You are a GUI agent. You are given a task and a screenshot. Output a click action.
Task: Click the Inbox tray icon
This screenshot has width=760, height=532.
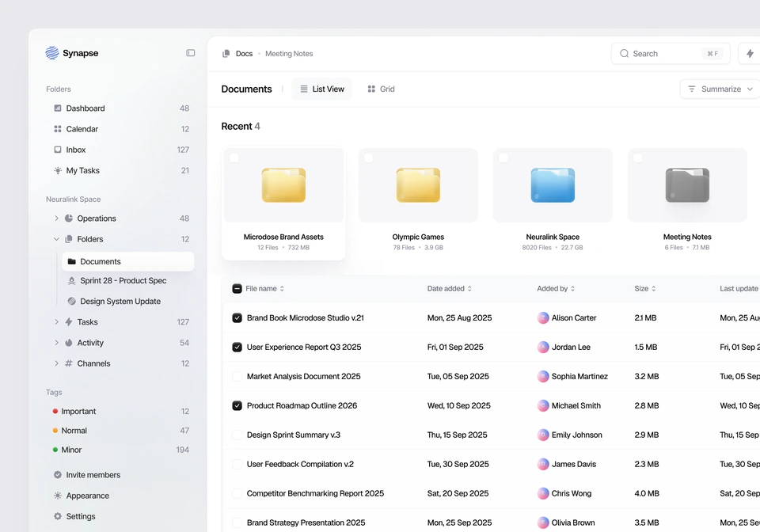tap(58, 150)
